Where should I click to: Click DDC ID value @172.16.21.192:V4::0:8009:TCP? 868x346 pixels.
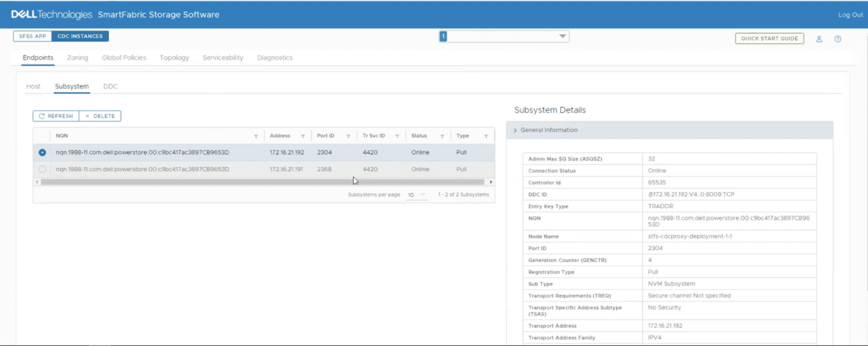691,194
